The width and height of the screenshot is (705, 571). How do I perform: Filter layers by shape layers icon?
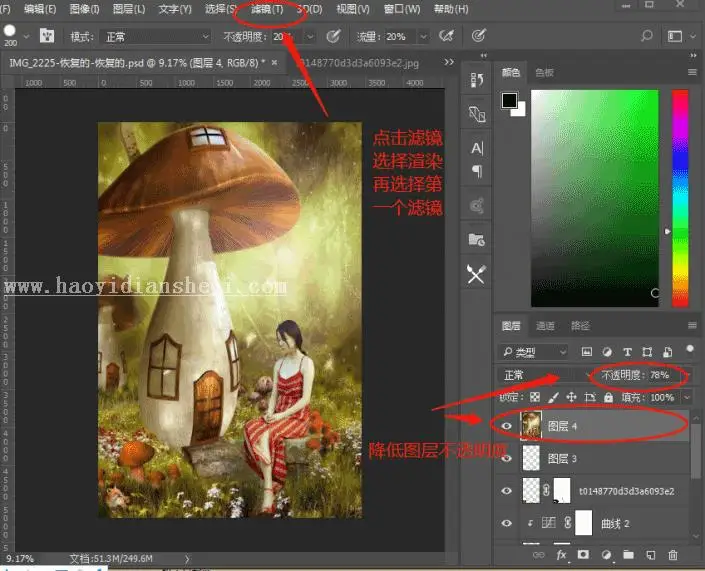pyautogui.click(x=647, y=352)
